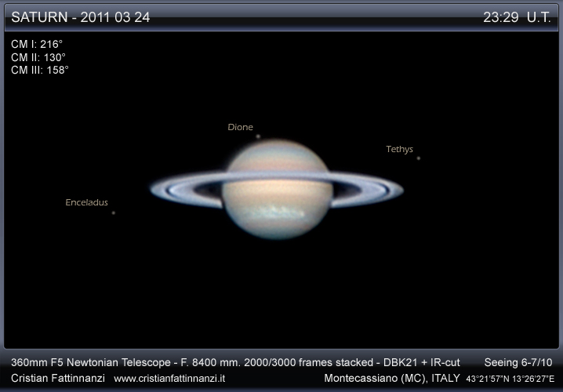Click the 'CM III: 158°' value
Viewport: 563px width, 392px height.
(x=39, y=70)
